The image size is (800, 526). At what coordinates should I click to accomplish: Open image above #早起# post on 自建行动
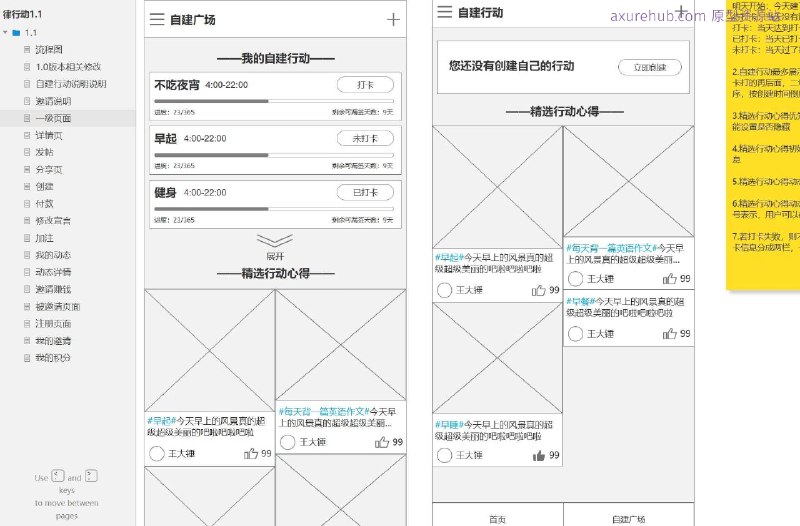(497, 187)
